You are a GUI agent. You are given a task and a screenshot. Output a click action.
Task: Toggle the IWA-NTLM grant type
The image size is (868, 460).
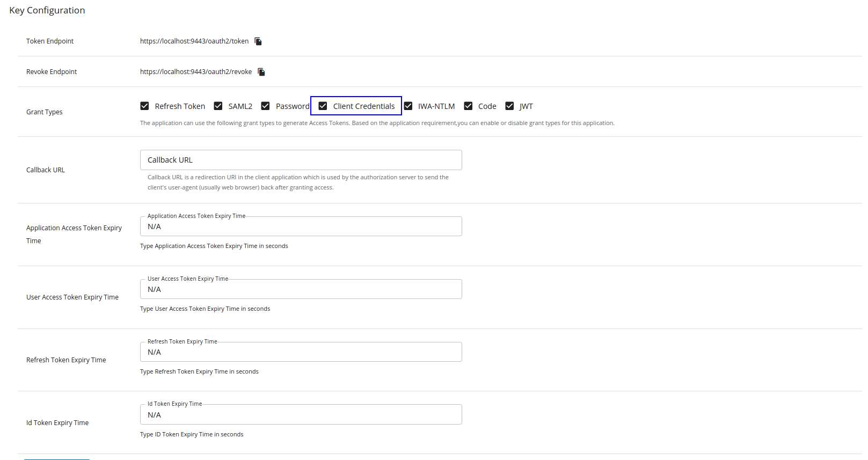click(x=408, y=106)
